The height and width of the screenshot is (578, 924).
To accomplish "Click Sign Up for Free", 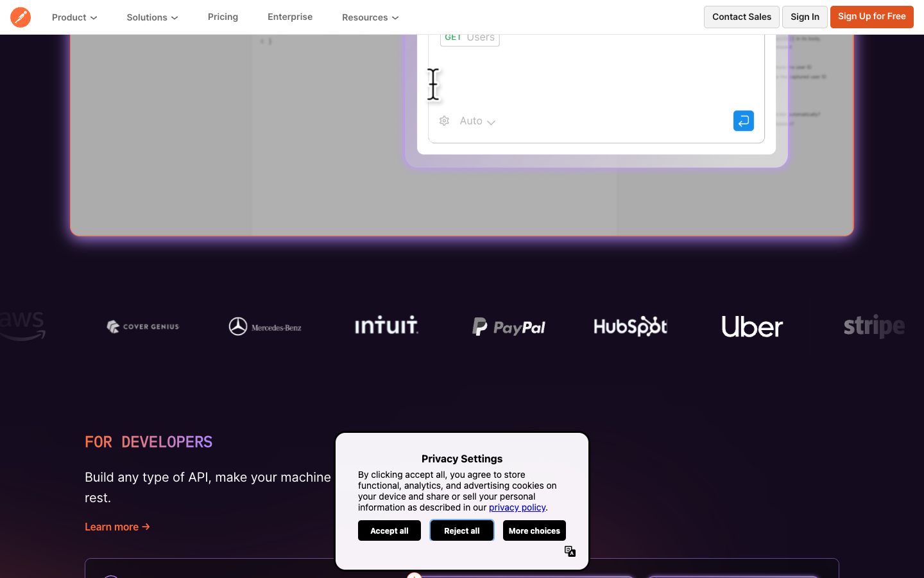I will point(872,17).
